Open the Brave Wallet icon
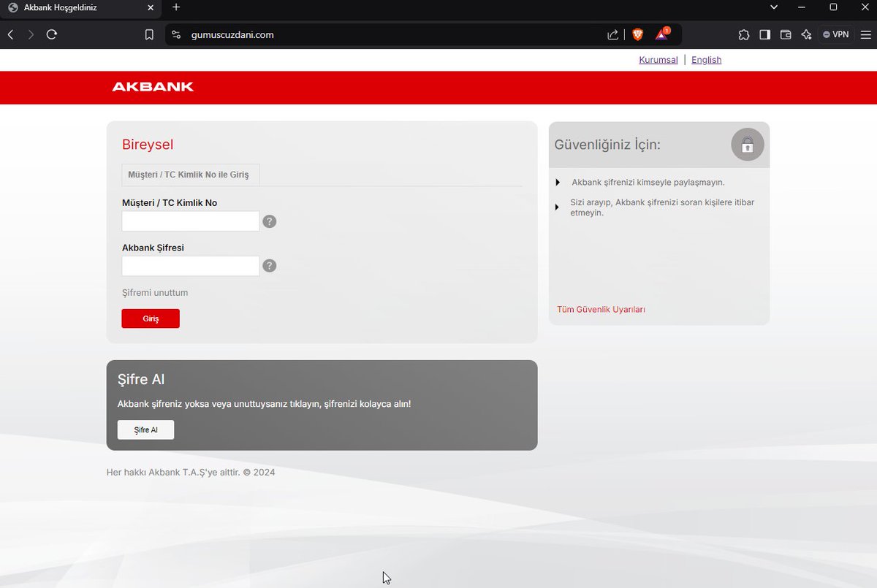877x588 pixels. click(786, 34)
